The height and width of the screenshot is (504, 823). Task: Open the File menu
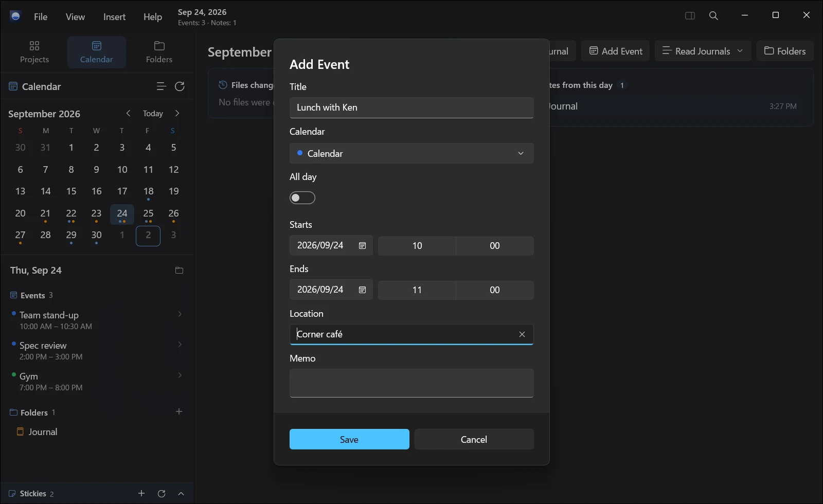(41, 16)
